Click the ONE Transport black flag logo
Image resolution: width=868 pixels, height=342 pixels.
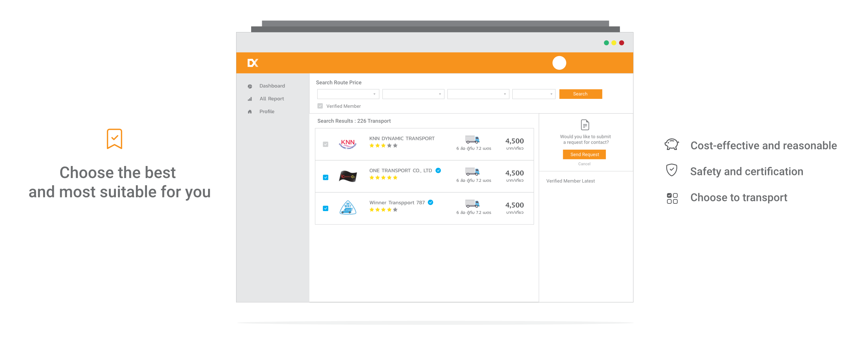(x=347, y=176)
